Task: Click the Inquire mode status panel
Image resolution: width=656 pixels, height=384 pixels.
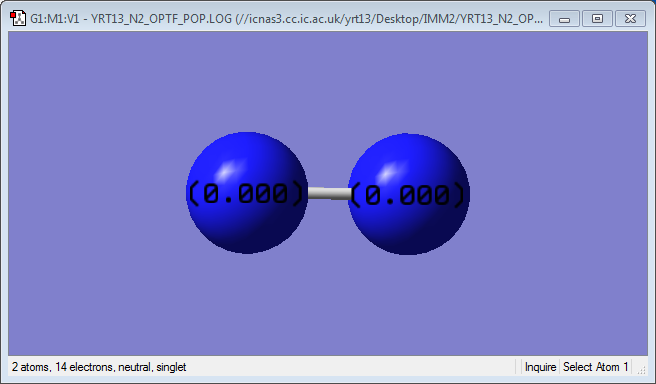Action: (x=540, y=367)
